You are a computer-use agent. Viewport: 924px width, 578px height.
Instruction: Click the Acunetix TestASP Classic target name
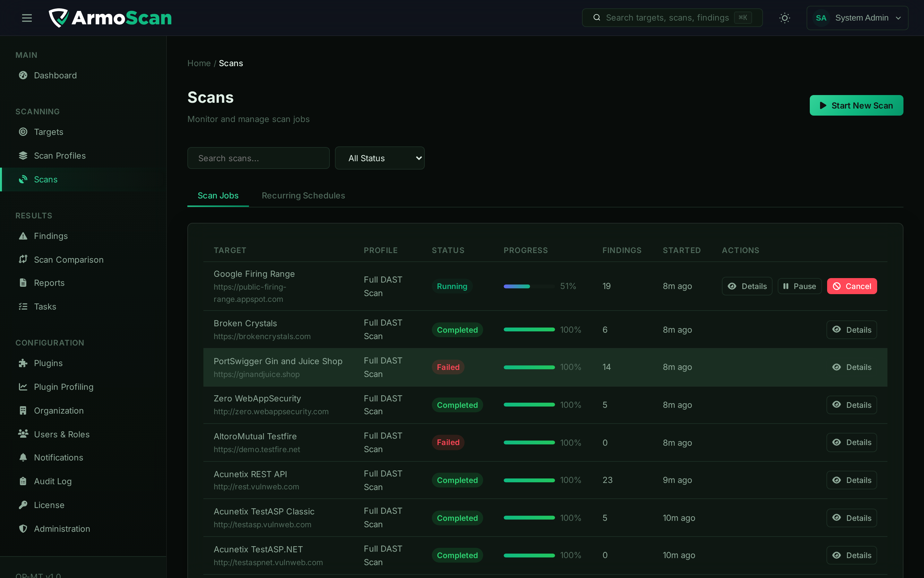coord(264,512)
